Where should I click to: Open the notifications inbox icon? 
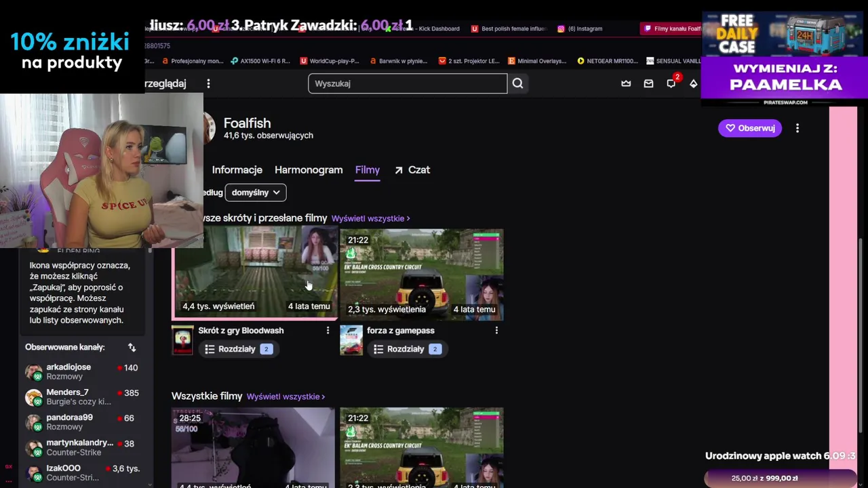648,83
